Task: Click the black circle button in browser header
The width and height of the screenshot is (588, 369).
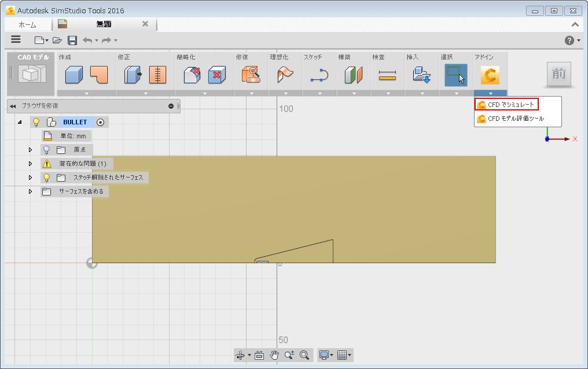Action: [x=171, y=106]
